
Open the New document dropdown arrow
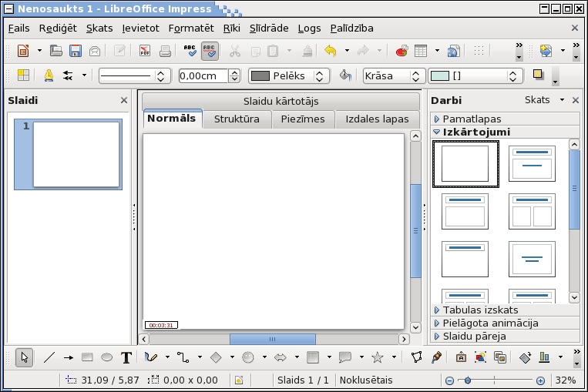tap(39, 51)
